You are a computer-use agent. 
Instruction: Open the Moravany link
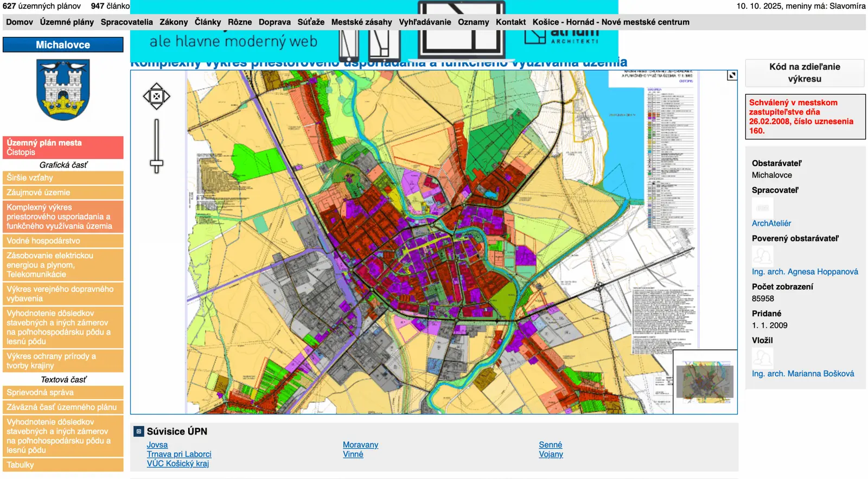(x=360, y=445)
